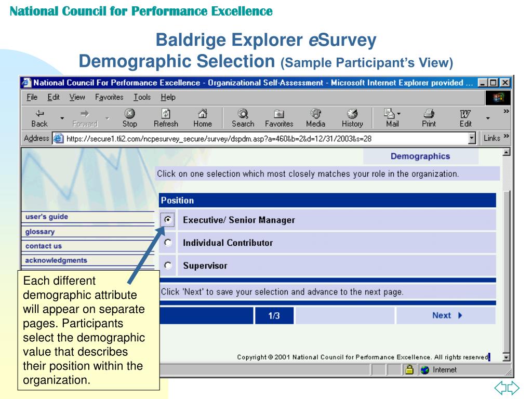Open the Edit button dropdown arrow
The height and width of the screenshot is (399, 532).
(x=488, y=118)
